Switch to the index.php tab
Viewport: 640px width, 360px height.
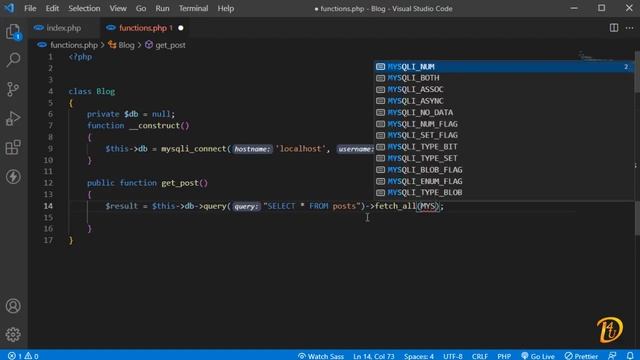pyautogui.click(x=63, y=28)
